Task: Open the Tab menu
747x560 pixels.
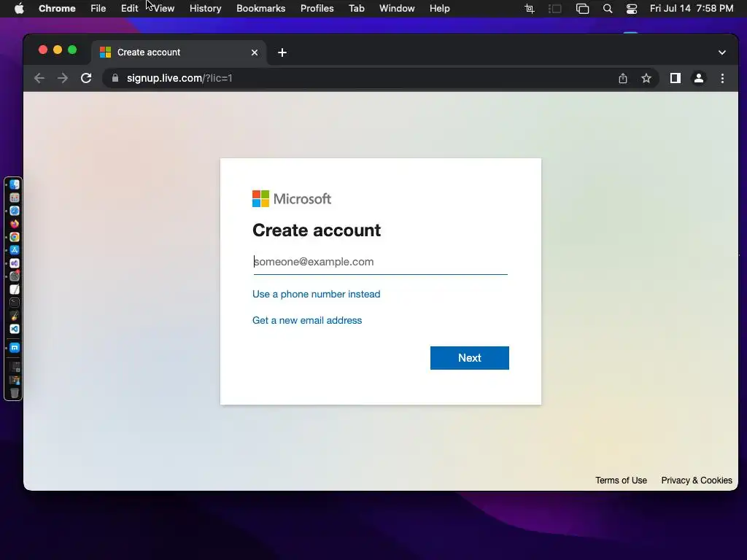Action: (x=356, y=9)
